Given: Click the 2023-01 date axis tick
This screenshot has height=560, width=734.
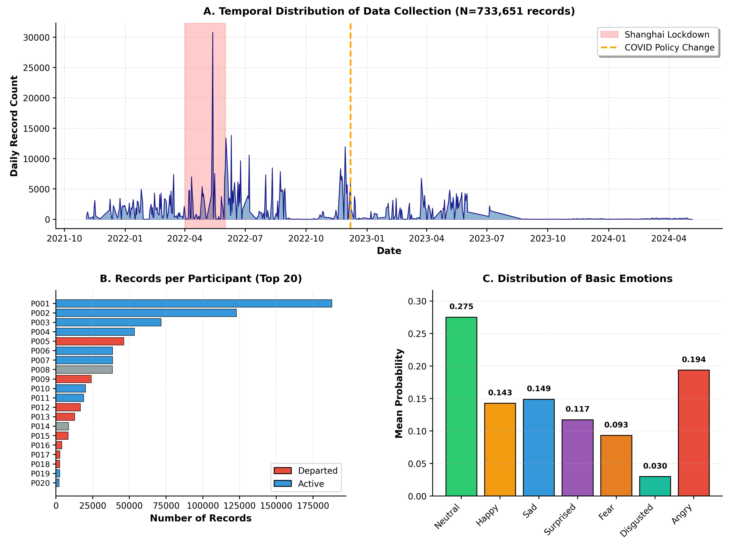Looking at the screenshot, I should (x=367, y=239).
